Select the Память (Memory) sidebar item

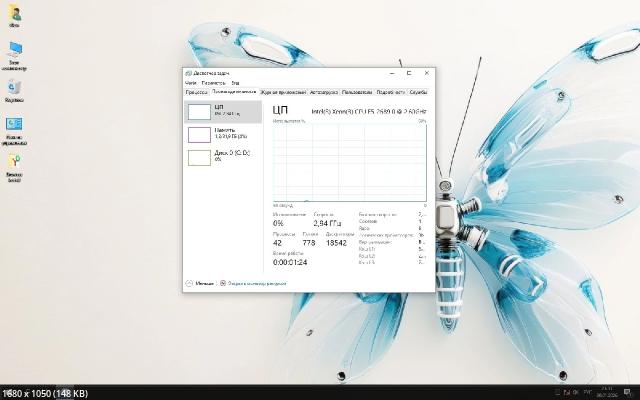pyautogui.click(x=200, y=134)
